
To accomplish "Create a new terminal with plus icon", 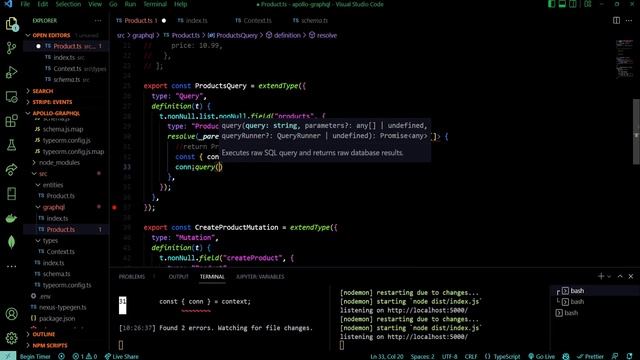I will [x=600, y=276].
